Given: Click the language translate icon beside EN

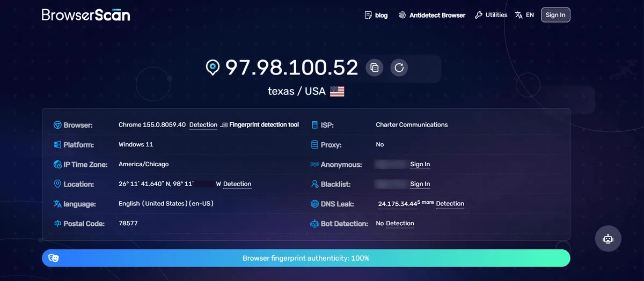Looking at the screenshot, I should [x=518, y=15].
